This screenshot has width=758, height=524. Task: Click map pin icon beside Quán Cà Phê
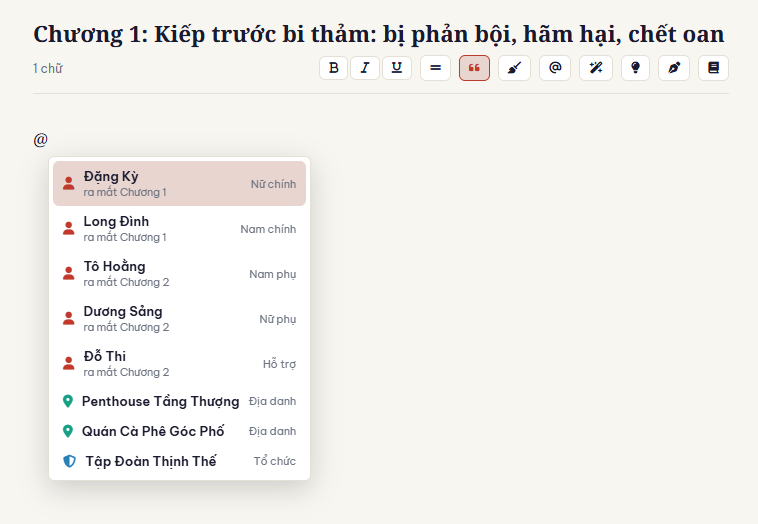coord(68,431)
